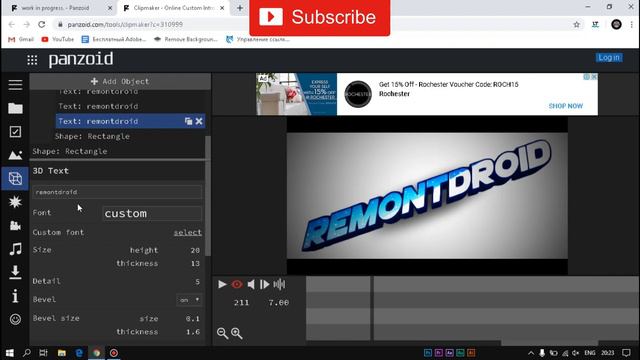Zoom in the timeline
The image size is (640, 360).
tap(237, 333)
